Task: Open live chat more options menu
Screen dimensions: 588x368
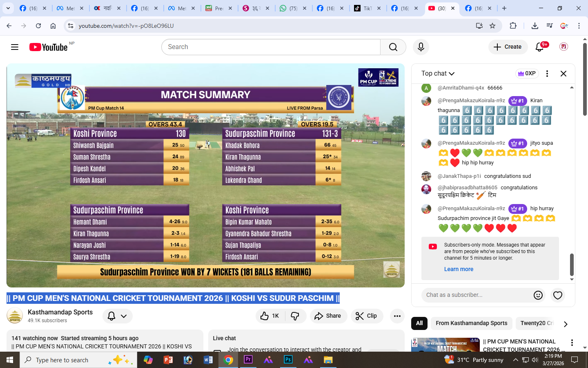Action: coord(547,74)
